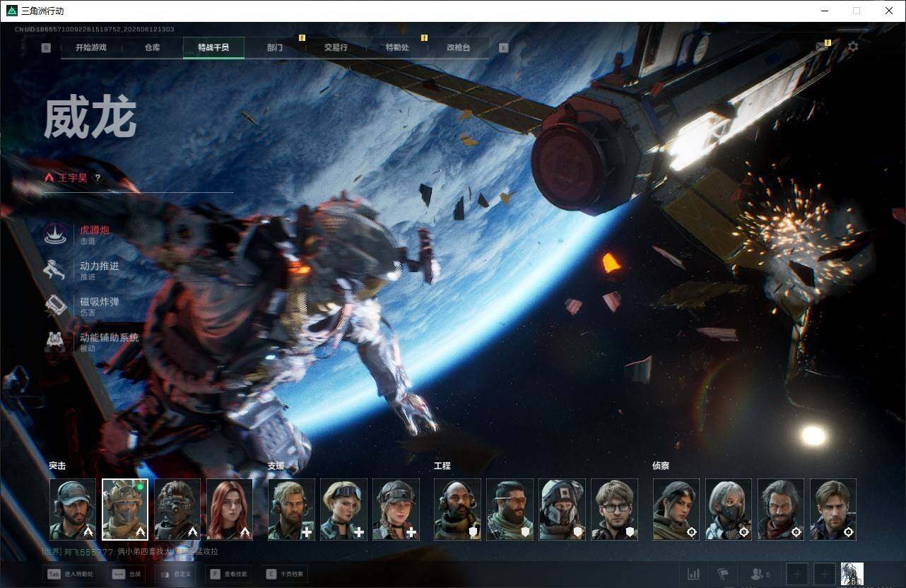Viewport: 906px width, 588px height.
Task: Open the settings gear icon
Action: point(853,47)
